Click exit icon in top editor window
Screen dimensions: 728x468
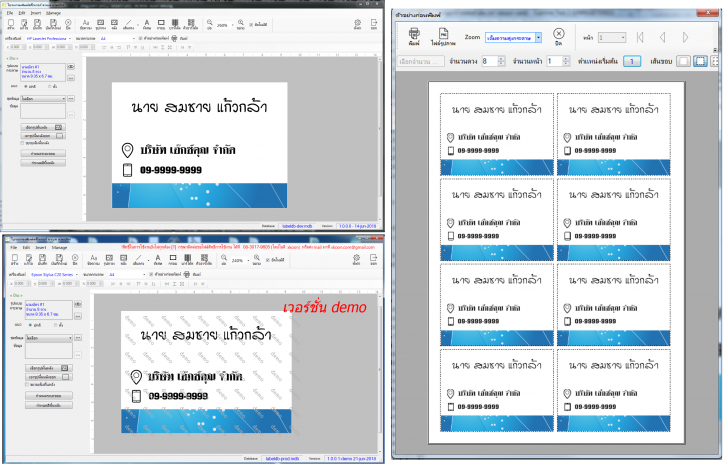(x=374, y=24)
